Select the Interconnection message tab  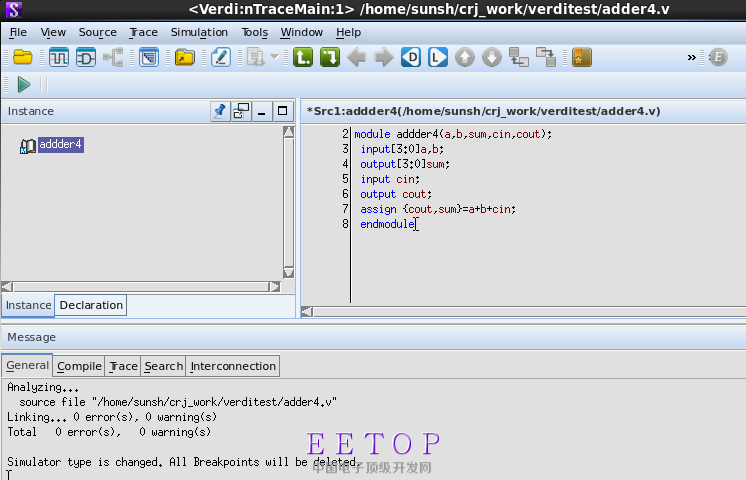(x=233, y=366)
